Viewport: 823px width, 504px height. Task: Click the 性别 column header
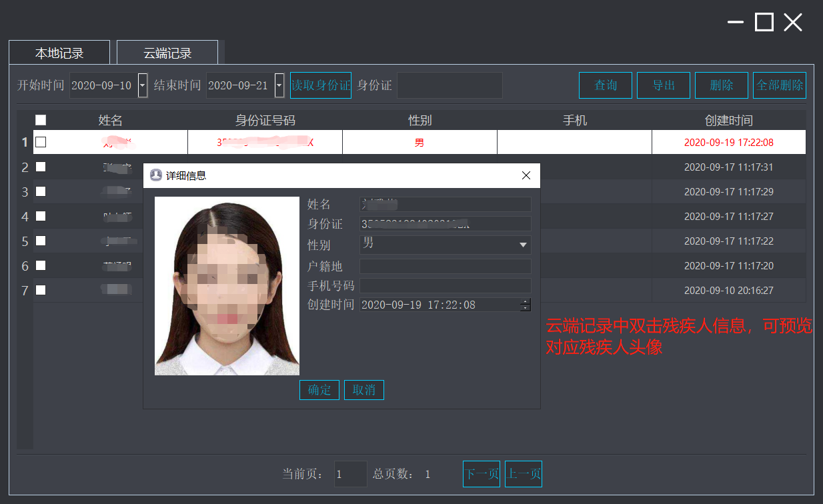(420, 121)
